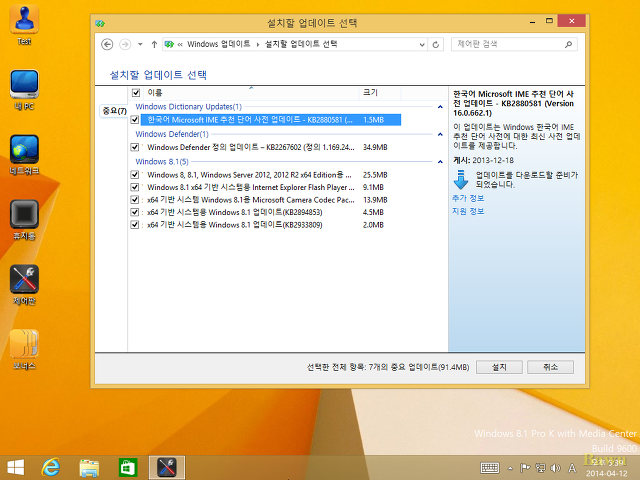Open the network tray icon
Screen dimensions: 640x480
coord(540,468)
